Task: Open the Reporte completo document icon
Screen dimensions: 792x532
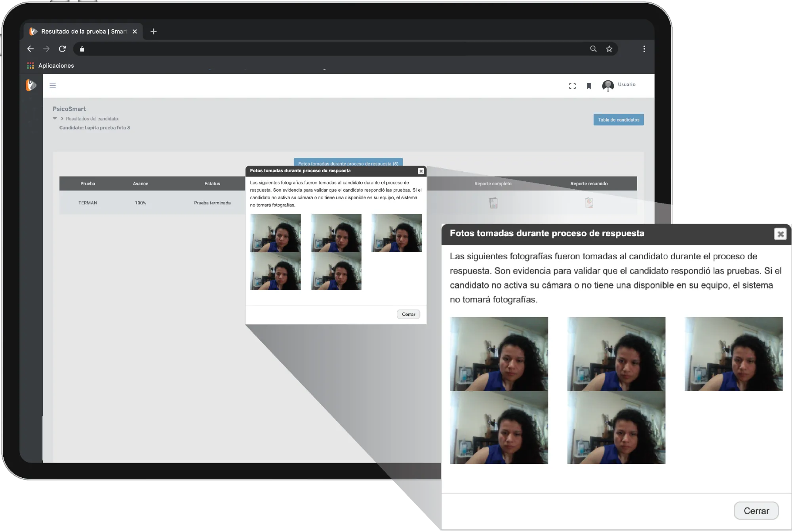Action: tap(493, 203)
